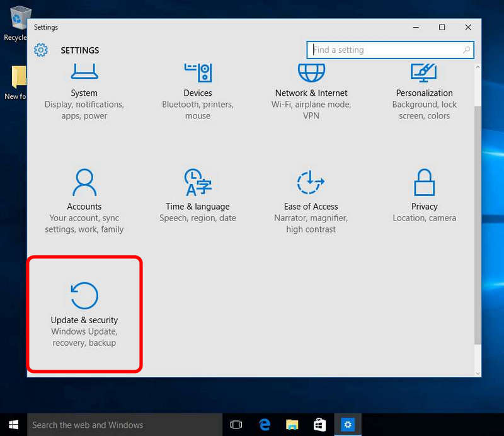Click 'Your account, sync settings' description
This screenshot has width=504, height=436.
(84, 224)
